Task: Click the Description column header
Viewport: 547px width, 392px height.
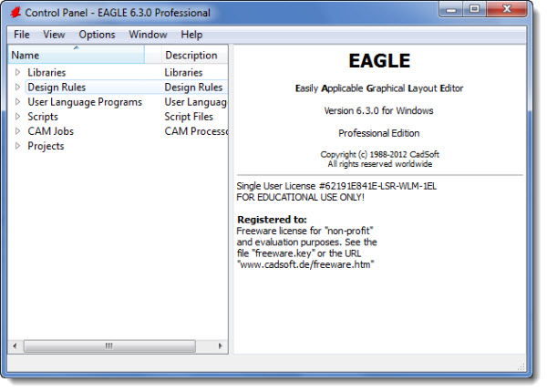Action: click(191, 56)
